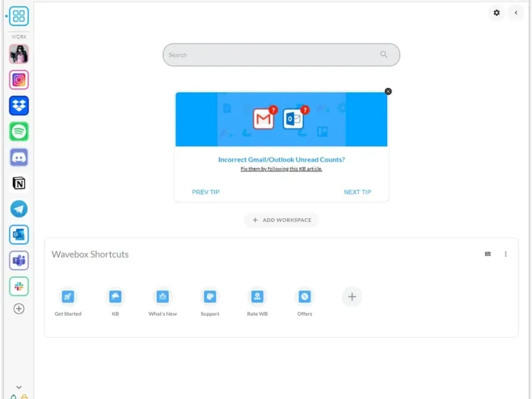Open the Support shortcut
532x399 pixels.
[x=210, y=302]
